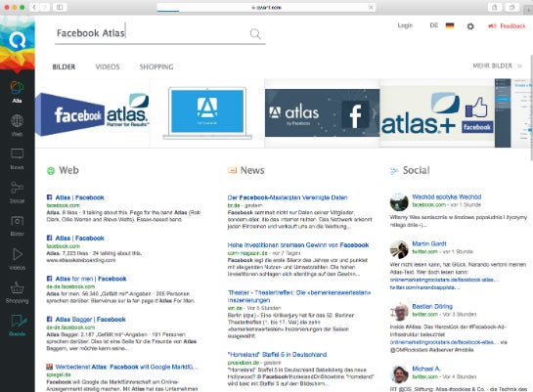Click Martin Gardt profile avatar

(x=399, y=249)
